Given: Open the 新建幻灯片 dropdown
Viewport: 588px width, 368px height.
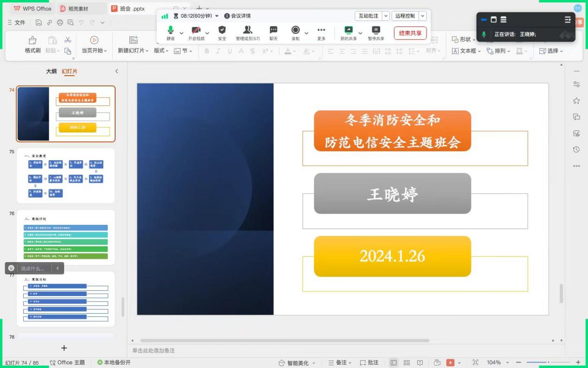Looking at the screenshot, I should tap(133, 51).
